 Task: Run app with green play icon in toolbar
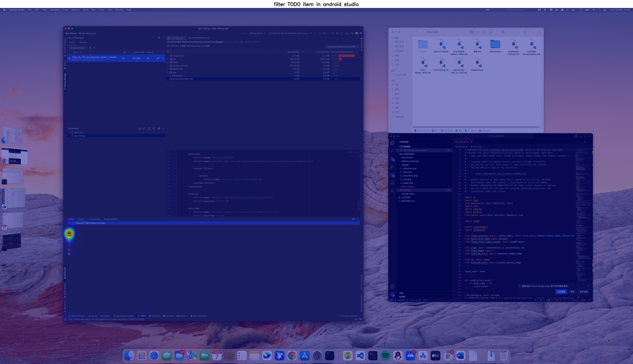coord(311,33)
